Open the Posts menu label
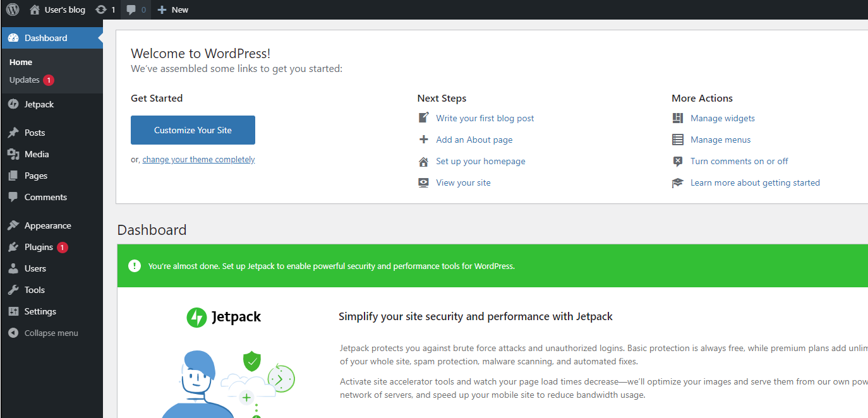This screenshot has height=418, width=868. click(x=35, y=133)
